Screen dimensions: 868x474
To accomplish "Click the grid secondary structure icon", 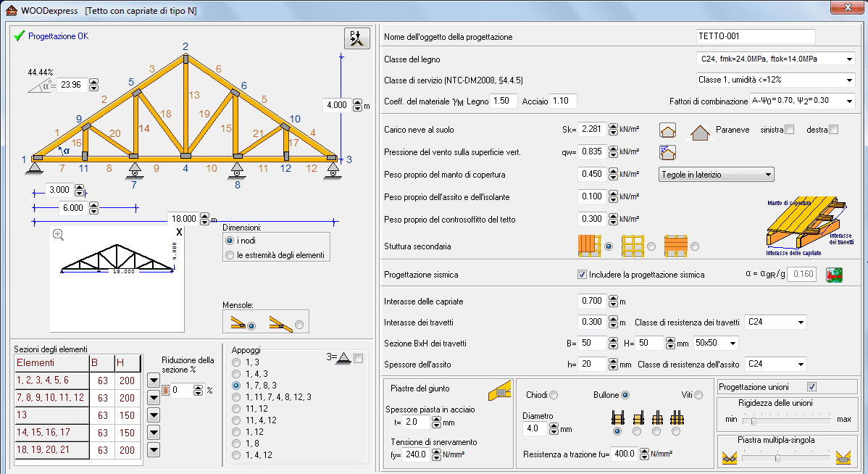I will pos(633,246).
